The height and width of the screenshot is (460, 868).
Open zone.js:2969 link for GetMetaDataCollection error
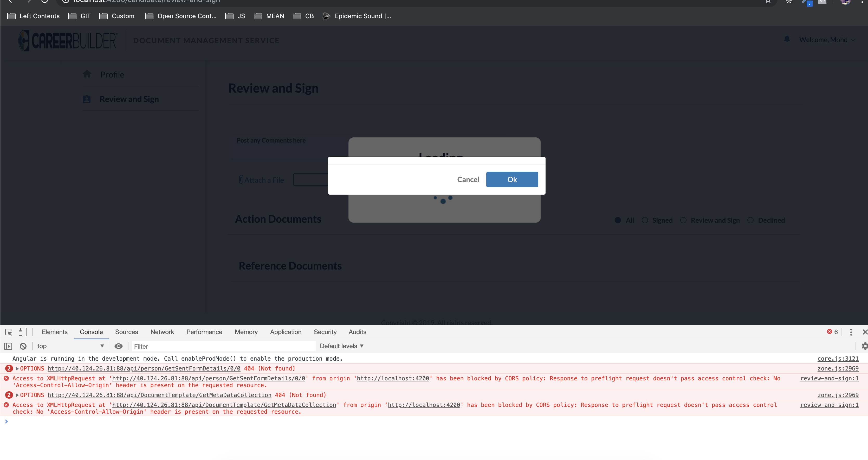click(x=838, y=395)
